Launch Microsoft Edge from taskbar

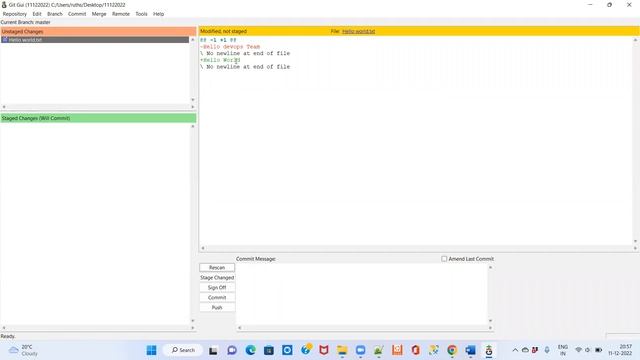(250, 350)
